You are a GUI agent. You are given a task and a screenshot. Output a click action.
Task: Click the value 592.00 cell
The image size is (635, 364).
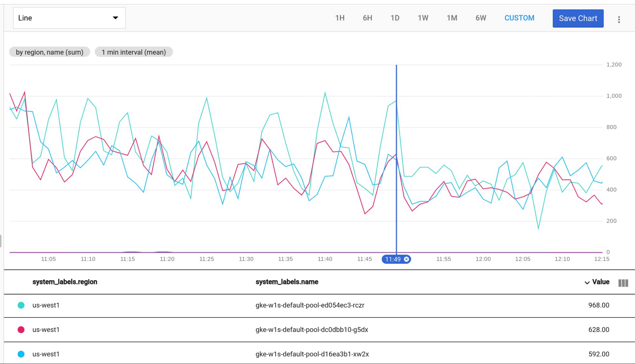pos(598,354)
